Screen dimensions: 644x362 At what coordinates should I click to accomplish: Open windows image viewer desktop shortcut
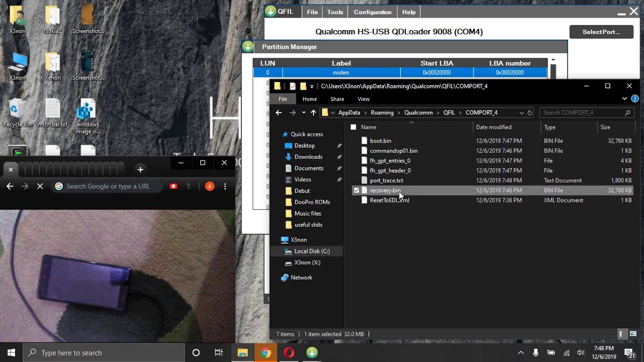pos(88,117)
